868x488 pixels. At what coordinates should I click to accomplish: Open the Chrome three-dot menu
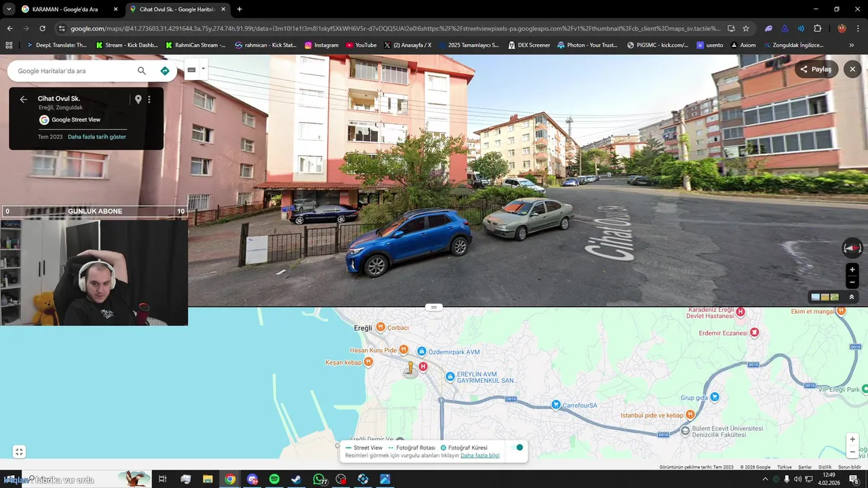(859, 28)
